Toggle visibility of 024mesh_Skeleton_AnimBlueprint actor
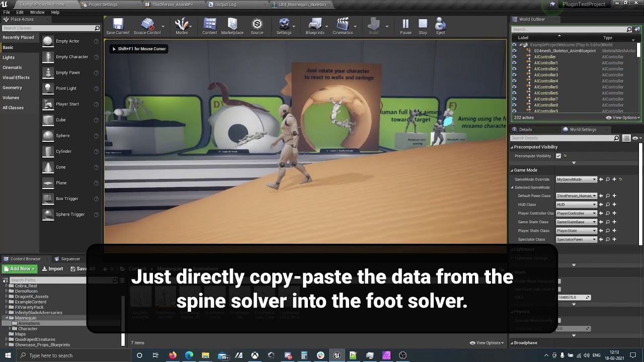Image resolution: width=644 pixels, height=362 pixels. (x=514, y=51)
